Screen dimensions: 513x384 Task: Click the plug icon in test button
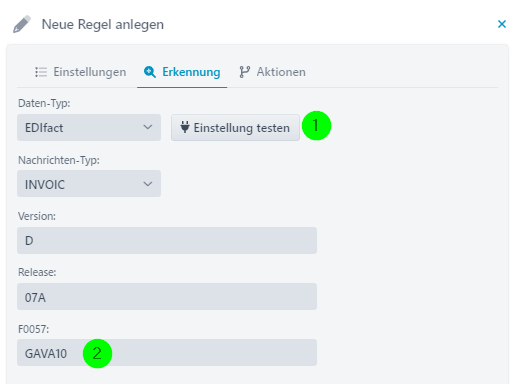[185, 127]
